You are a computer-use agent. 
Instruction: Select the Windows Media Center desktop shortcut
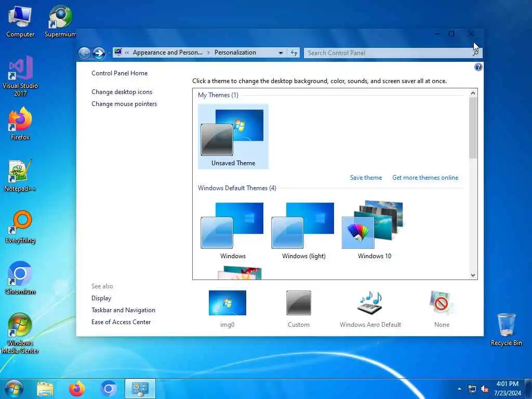click(20, 333)
